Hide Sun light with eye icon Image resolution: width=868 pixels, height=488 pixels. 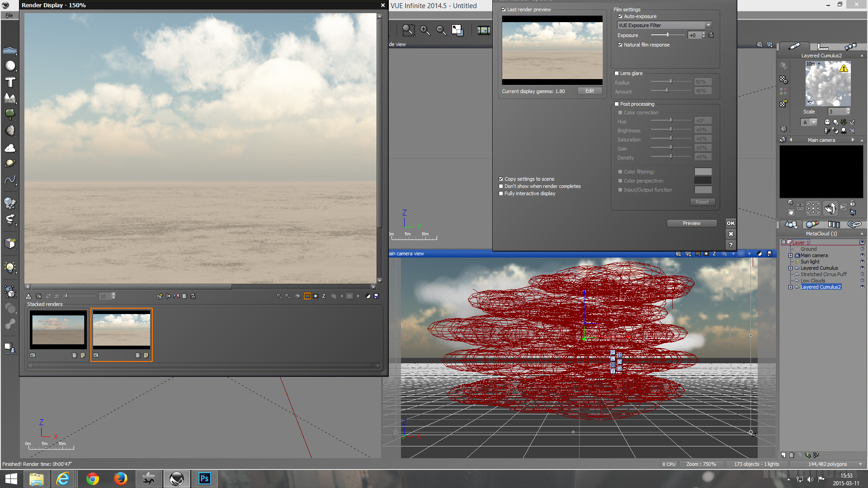(x=862, y=262)
